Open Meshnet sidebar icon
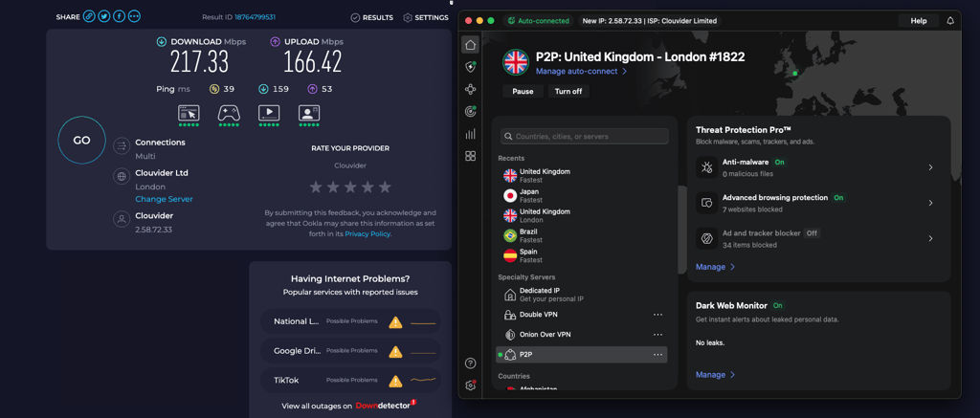This screenshot has height=418, width=980. pyautogui.click(x=471, y=89)
